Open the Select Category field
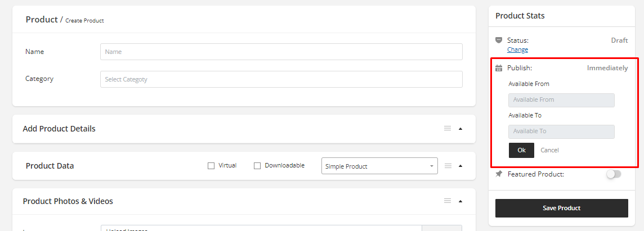The width and height of the screenshot is (644, 231). click(x=281, y=79)
